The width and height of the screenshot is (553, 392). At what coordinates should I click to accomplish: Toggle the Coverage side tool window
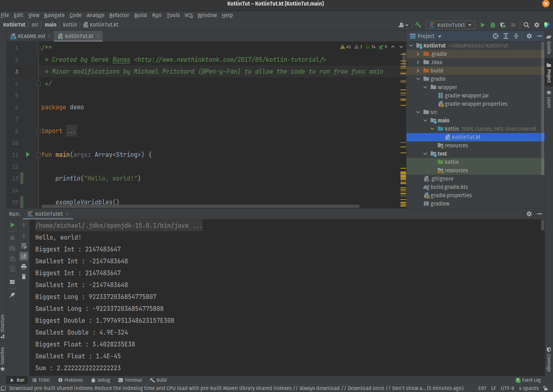pyautogui.click(x=549, y=360)
